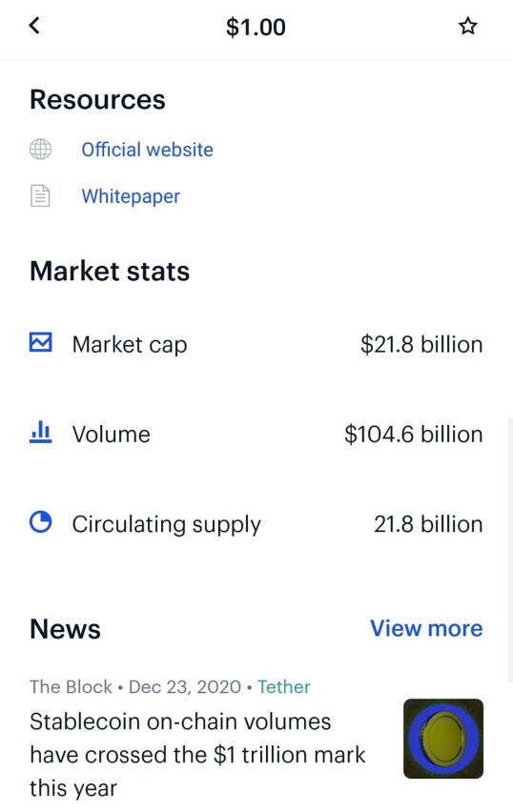Open the Whitepaper link

(131, 196)
